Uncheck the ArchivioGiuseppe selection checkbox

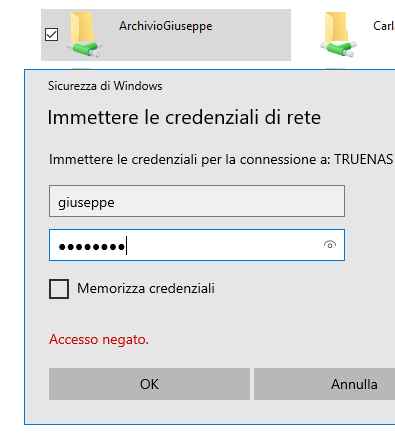pos(51,34)
